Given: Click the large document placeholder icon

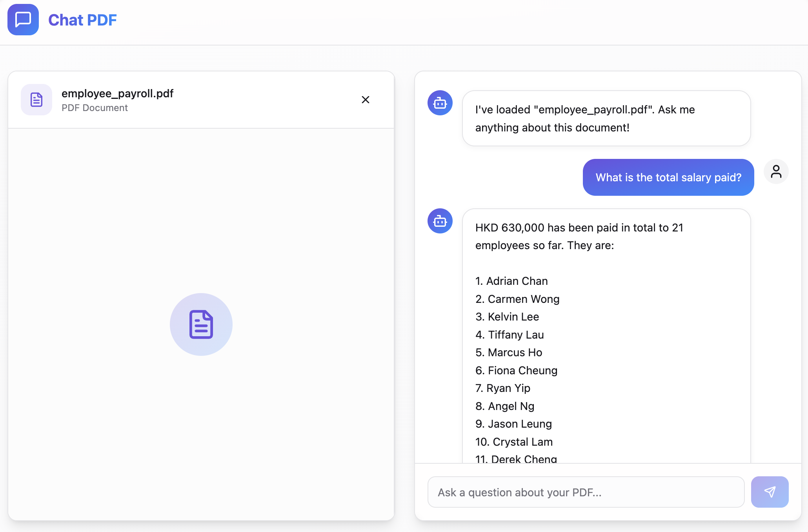Looking at the screenshot, I should [201, 324].
